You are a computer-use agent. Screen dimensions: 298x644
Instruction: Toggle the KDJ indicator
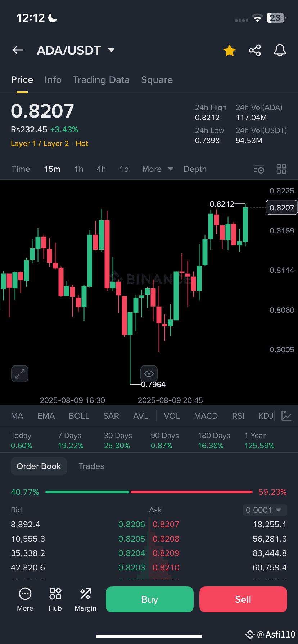[266, 416]
